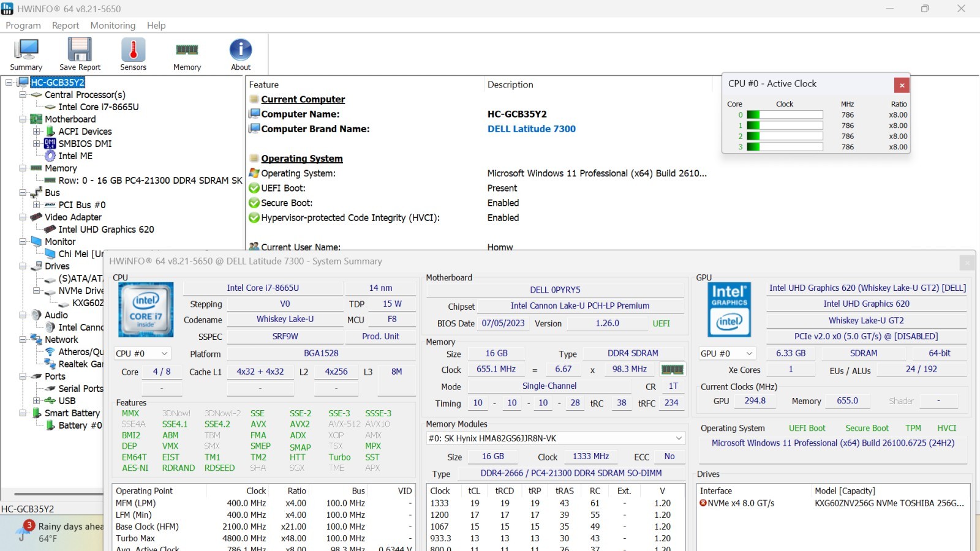Click the Intel Core i7 CPU logo
Viewport: 980px width, 551px height.
pyautogui.click(x=145, y=310)
